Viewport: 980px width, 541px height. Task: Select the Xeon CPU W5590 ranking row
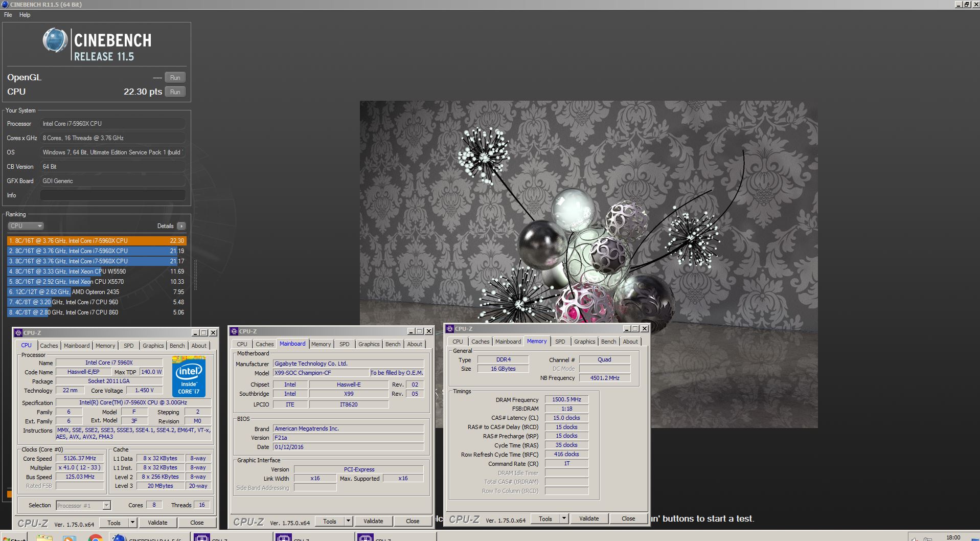tap(97, 272)
